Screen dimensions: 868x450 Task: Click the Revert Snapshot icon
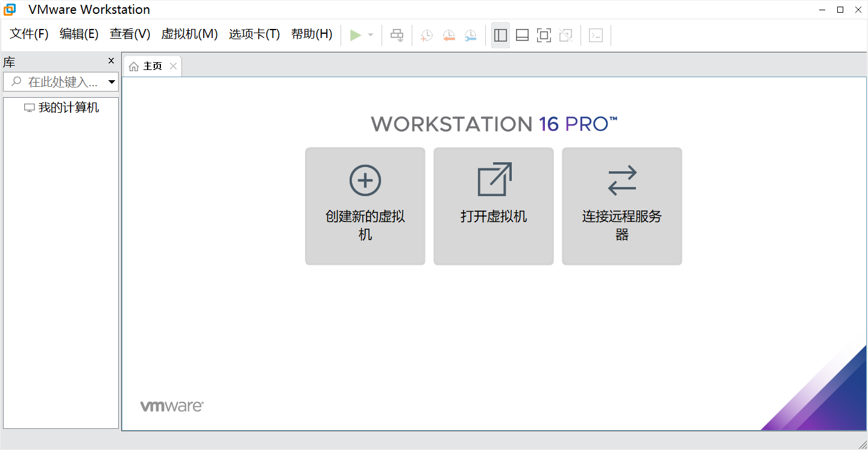tap(449, 34)
